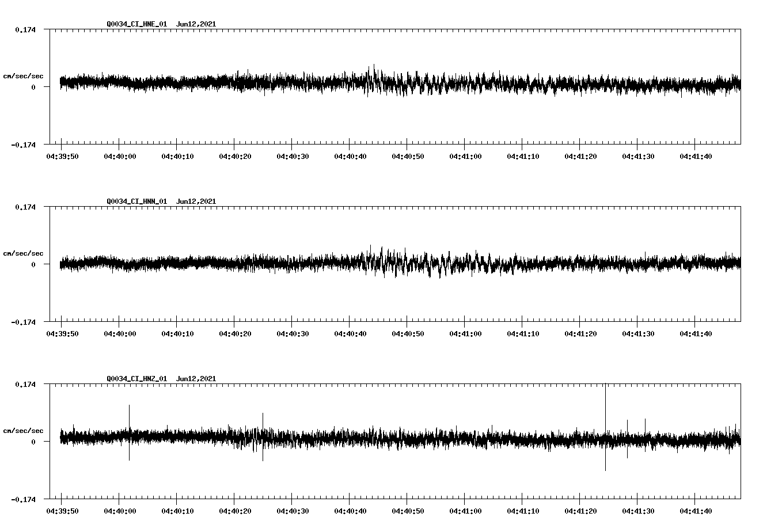
Task: Click 04:40:10 time label under HNN plot
Action: (x=177, y=334)
